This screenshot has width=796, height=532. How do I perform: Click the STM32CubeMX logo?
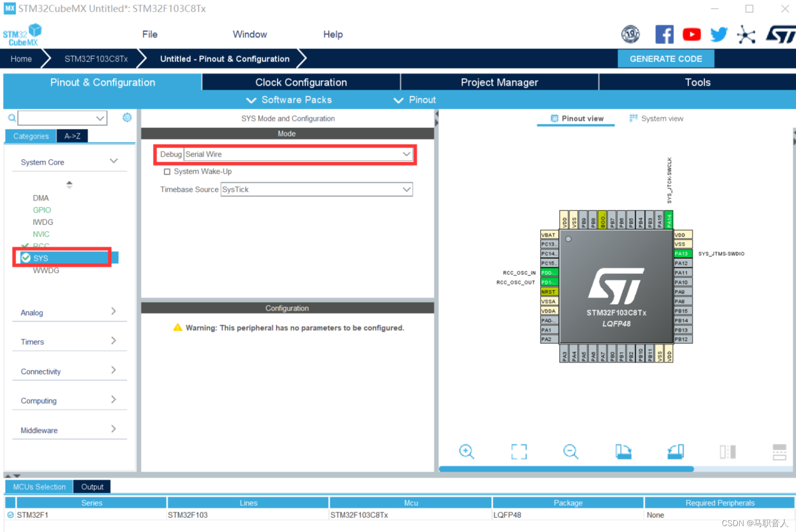(22, 35)
